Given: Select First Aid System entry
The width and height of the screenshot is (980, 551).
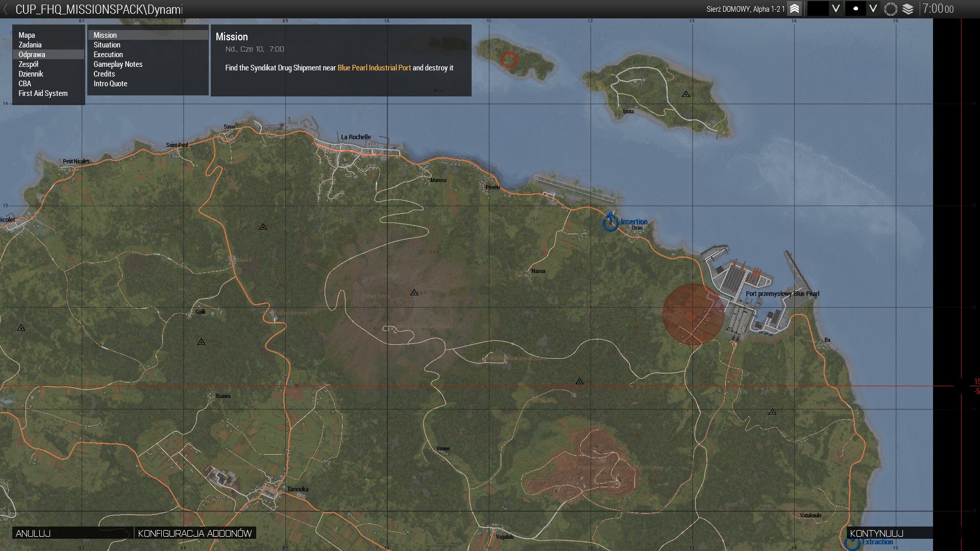Looking at the screenshot, I should (x=43, y=93).
